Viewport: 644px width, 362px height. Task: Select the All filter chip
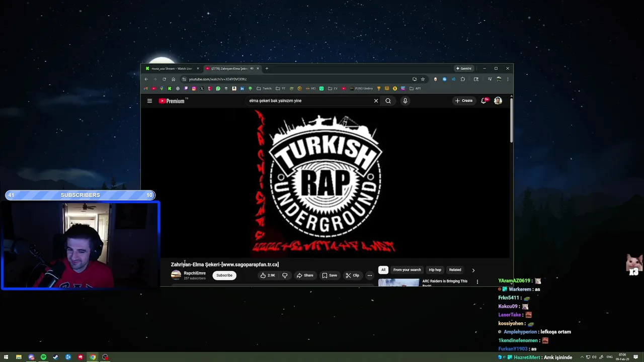(x=383, y=270)
